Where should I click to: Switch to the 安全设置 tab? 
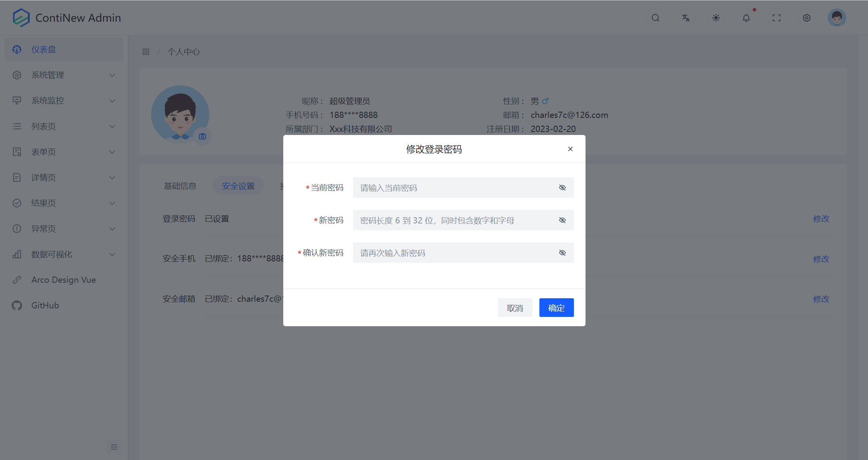click(x=238, y=186)
